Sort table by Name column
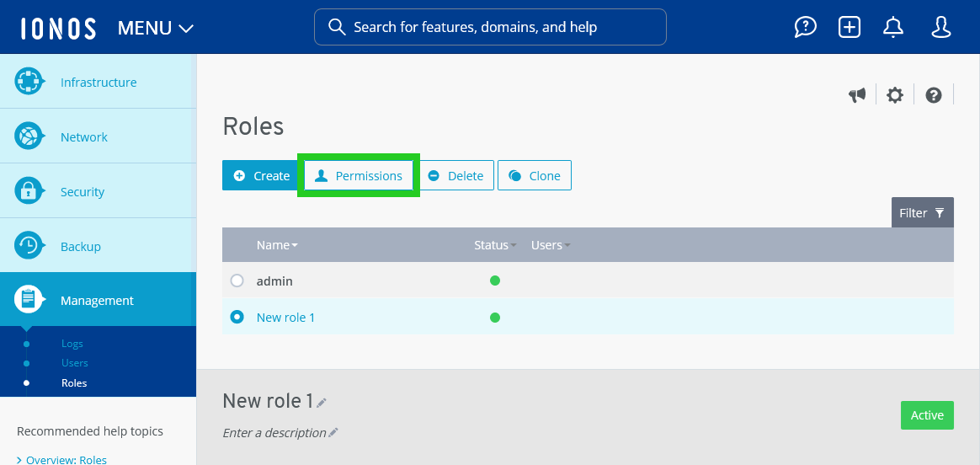 click(x=277, y=245)
